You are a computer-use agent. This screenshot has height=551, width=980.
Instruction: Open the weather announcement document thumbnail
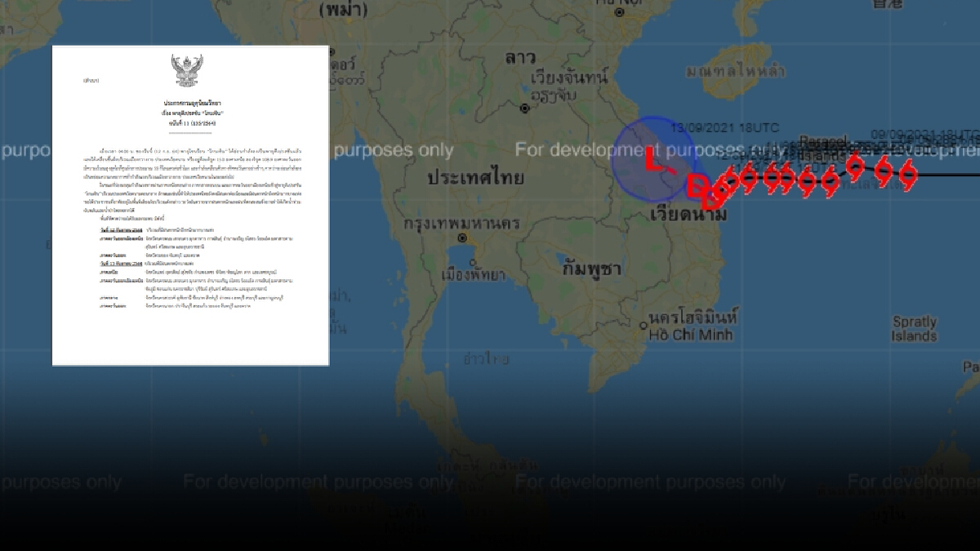coord(190,206)
